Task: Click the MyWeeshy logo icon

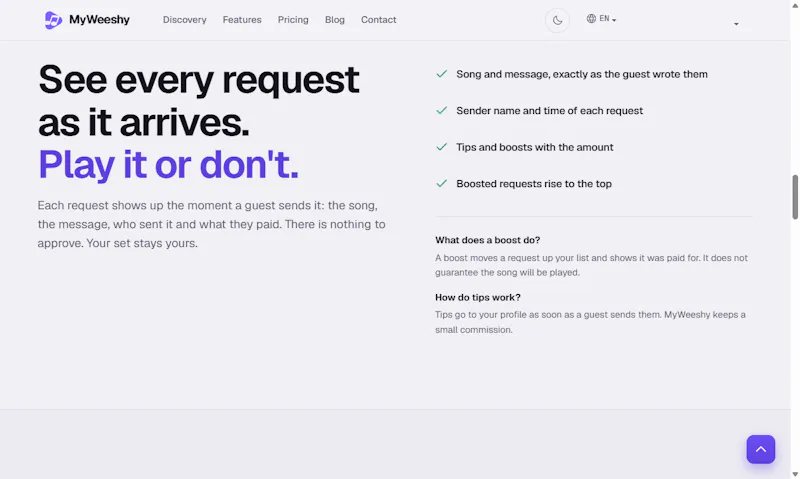Action: click(53, 20)
